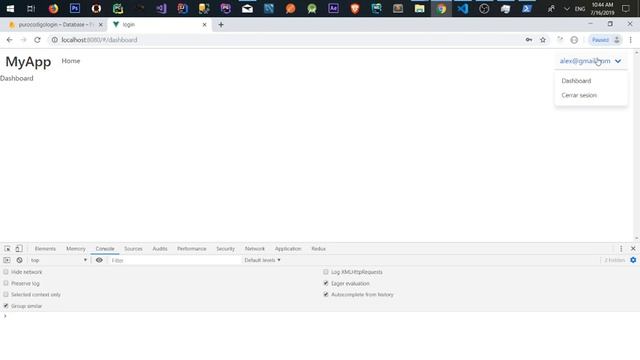This screenshot has width=640, height=360.
Task: Open the Redux tab in DevTools
Action: pyautogui.click(x=318, y=249)
